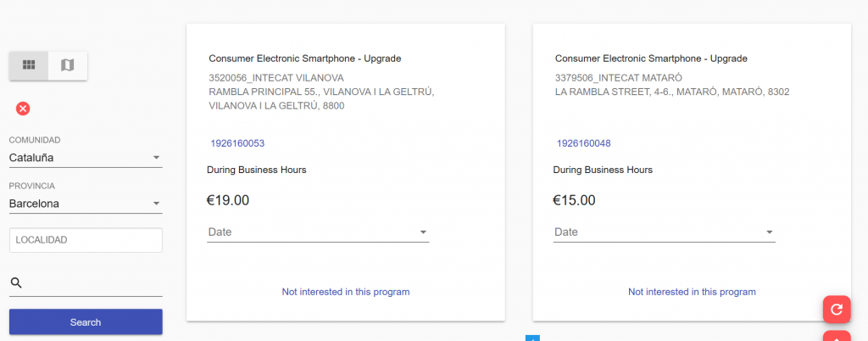The width and height of the screenshot is (868, 341).
Task: Click the magnifier search icon
Action: [x=16, y=283]
